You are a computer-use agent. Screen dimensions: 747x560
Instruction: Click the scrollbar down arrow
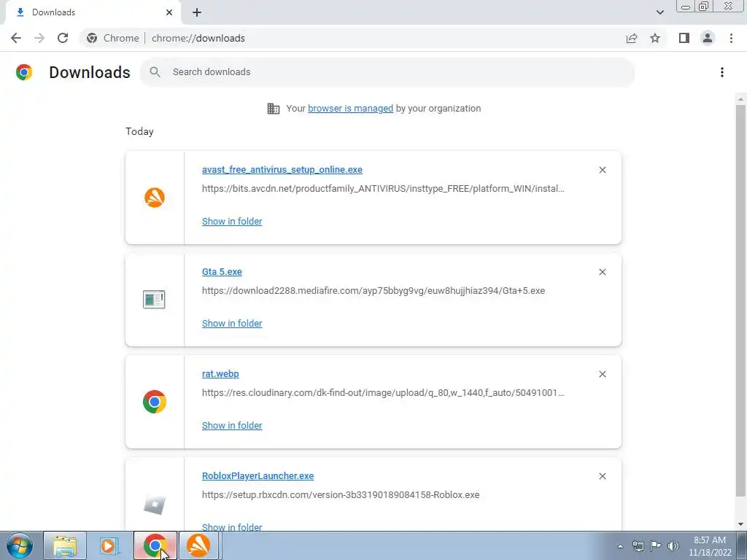click(740, 525)
